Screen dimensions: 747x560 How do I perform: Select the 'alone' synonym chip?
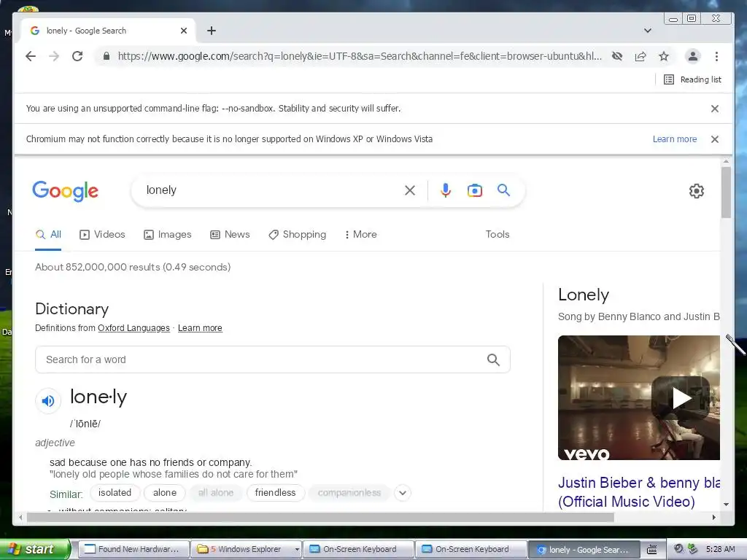click(165, 493)
